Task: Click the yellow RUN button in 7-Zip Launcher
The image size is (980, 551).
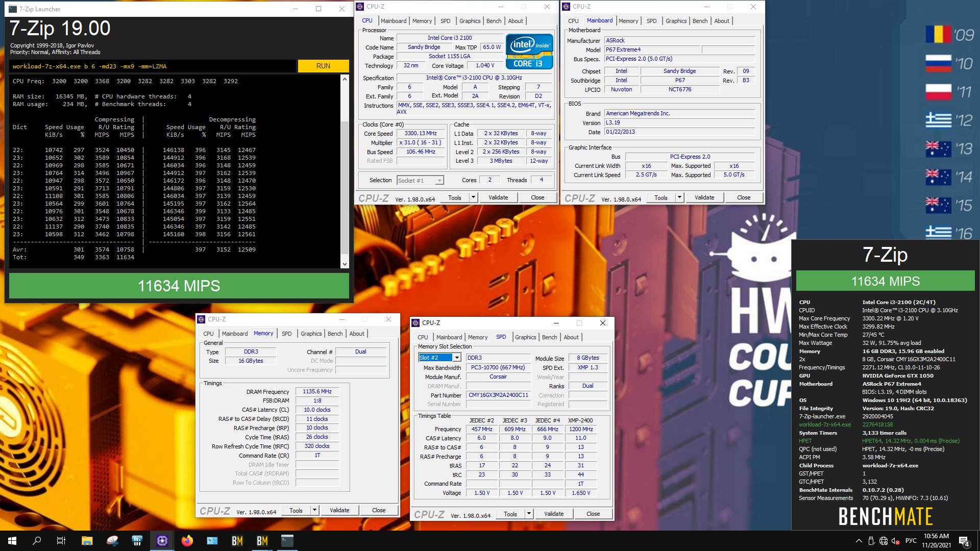Action: [x=323, y=66]
